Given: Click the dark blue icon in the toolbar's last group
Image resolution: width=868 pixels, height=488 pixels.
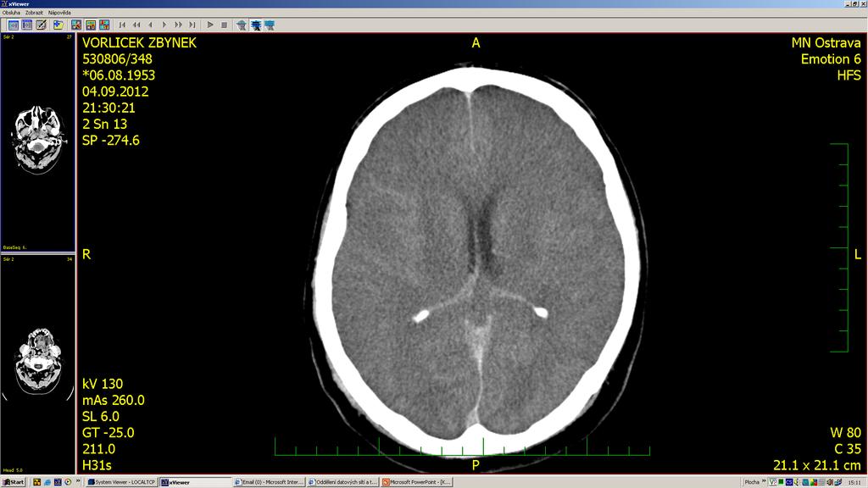Looking at the screenshot, I should [256, 25].
